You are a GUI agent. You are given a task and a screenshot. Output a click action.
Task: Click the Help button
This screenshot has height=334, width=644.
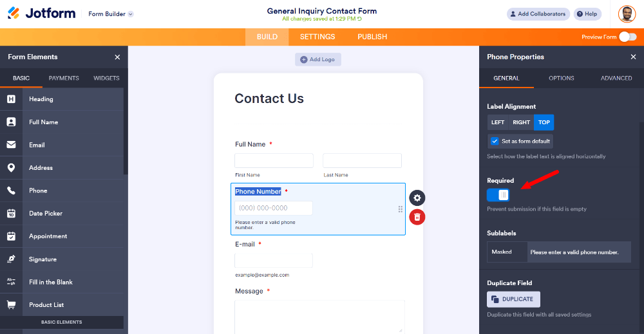(x=587, y=14)
